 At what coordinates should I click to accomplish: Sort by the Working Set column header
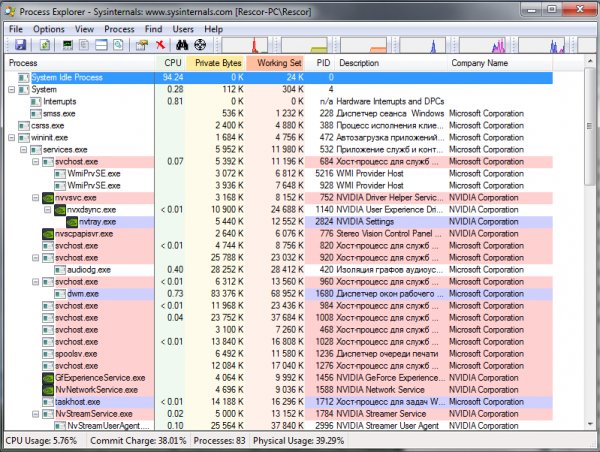(276, 63)
